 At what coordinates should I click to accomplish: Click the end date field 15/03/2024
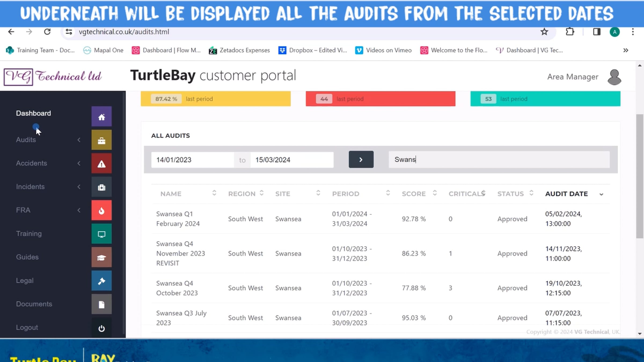292,160
